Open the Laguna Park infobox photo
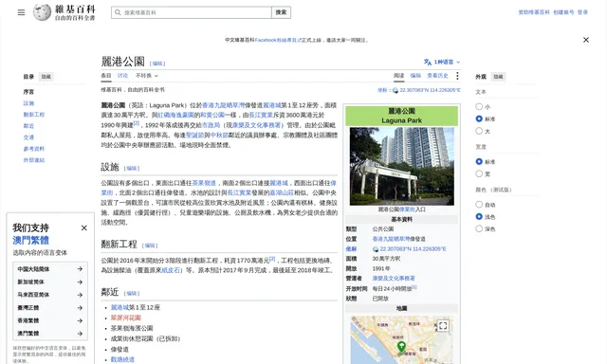This screenshot has width=607, height=364. tap(402, 166)
